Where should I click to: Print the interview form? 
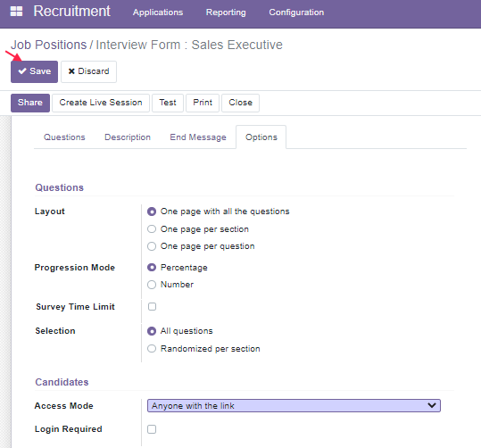[203, 103]
